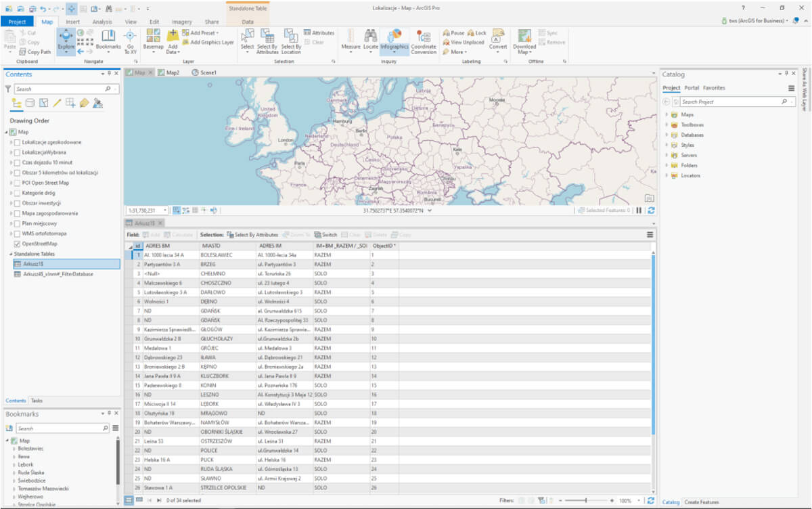812x509 pixels.
Task: Open the Attributes pane button
Action: 319,32
